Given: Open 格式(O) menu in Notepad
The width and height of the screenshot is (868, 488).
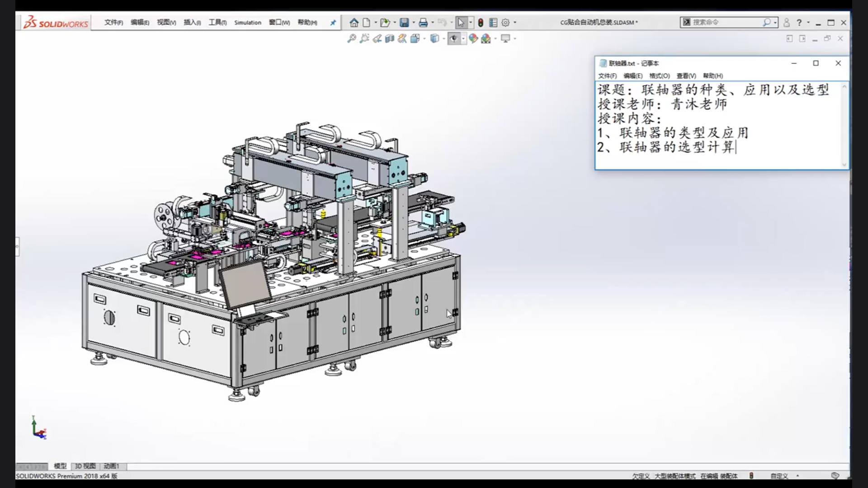Looking at the screenshot, I should (660, 76).
